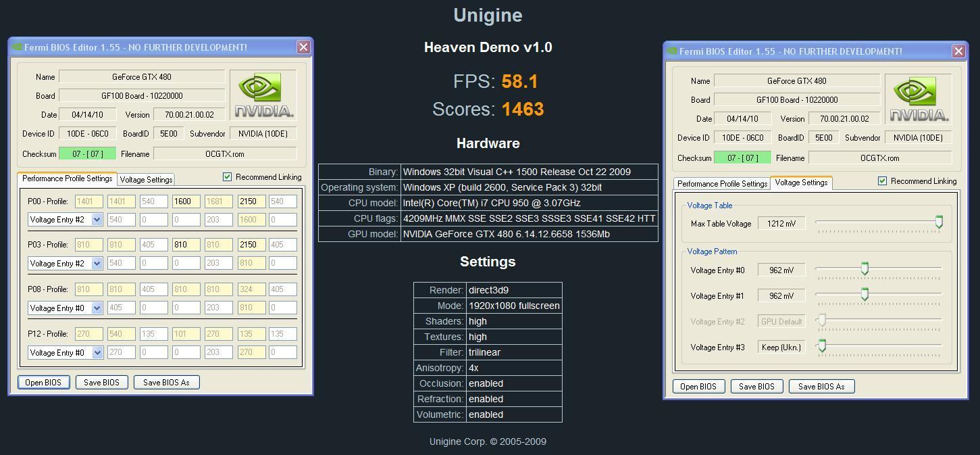Click the Max Table Voltage slider handle

pos(938,222)
